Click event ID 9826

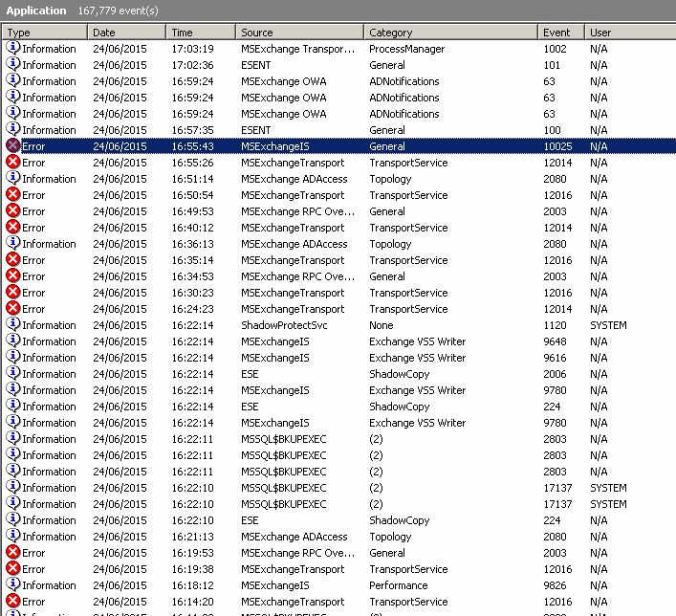pyautogui.click(x=555, y=585)
